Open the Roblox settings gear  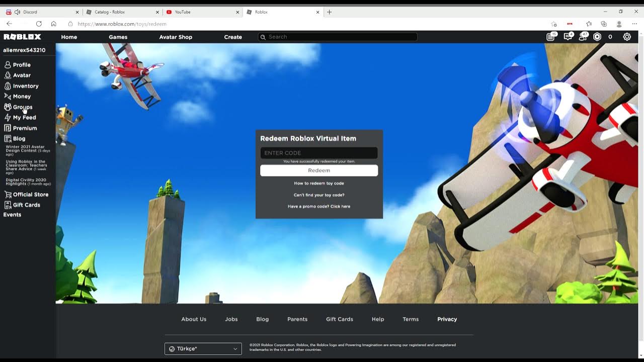[627, 37]
